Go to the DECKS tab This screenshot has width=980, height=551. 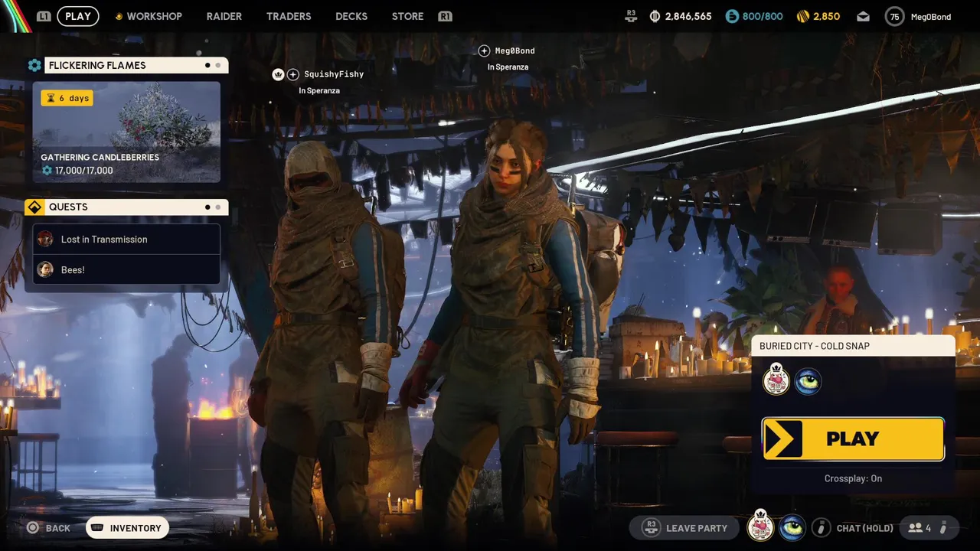point(351,16)
